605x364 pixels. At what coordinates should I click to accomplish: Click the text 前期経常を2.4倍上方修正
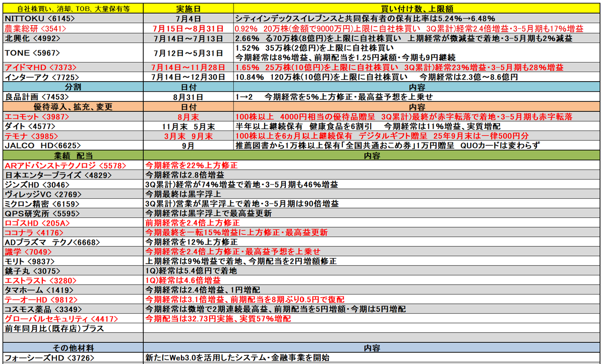(x=193, y=223)
